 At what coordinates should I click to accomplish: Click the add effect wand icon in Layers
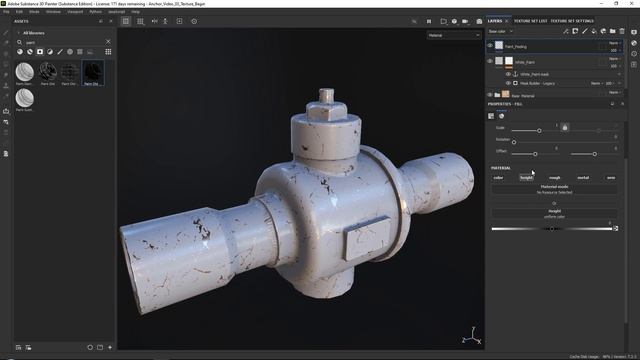[566, 31]
